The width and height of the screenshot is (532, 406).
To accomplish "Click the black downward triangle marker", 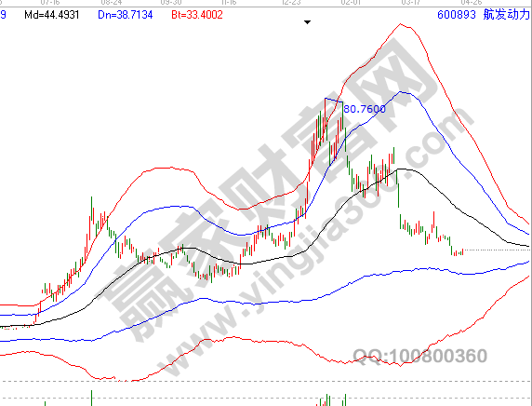I will [x=307, y=22].
